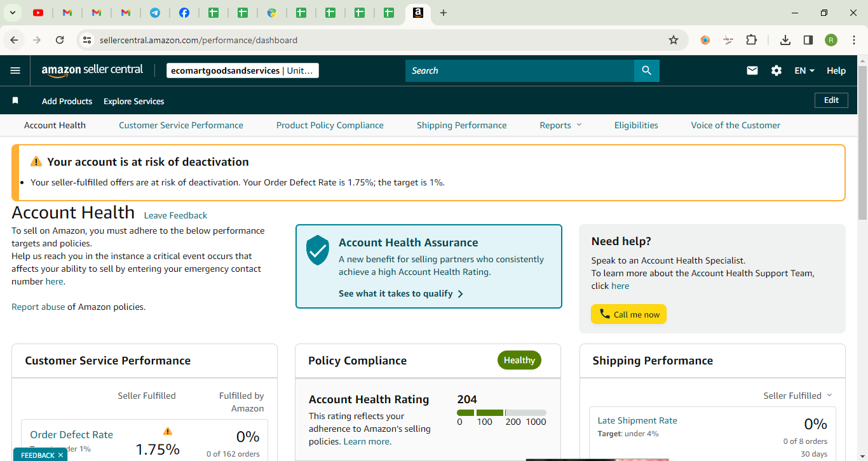Click Add Products in the top bar

click(67, 101)
